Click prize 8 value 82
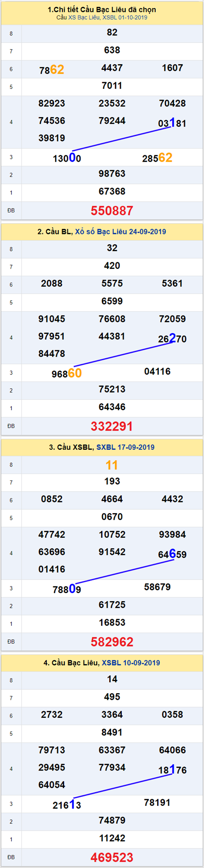The height and width of the screenshot is (868, 204). [112, 33]
